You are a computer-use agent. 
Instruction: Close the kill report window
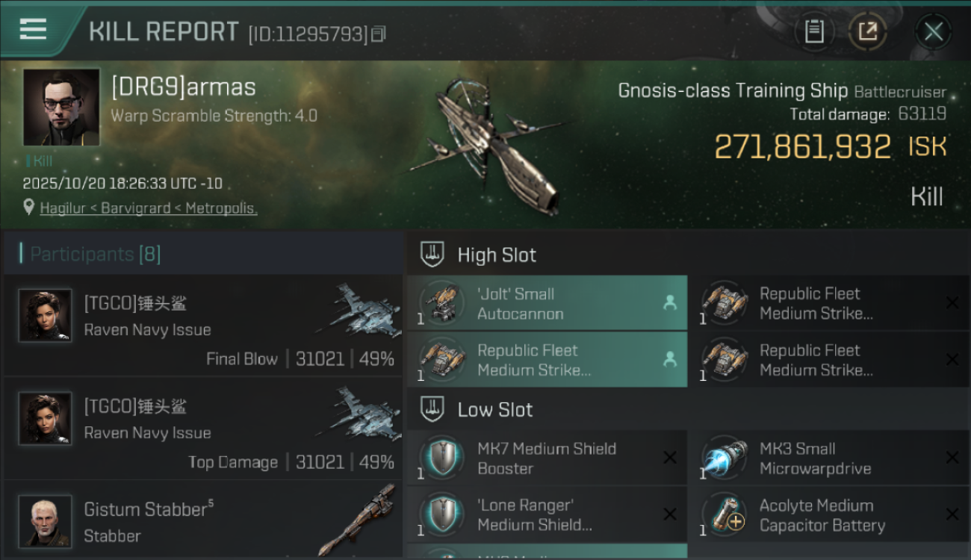(x=933, y=31)
